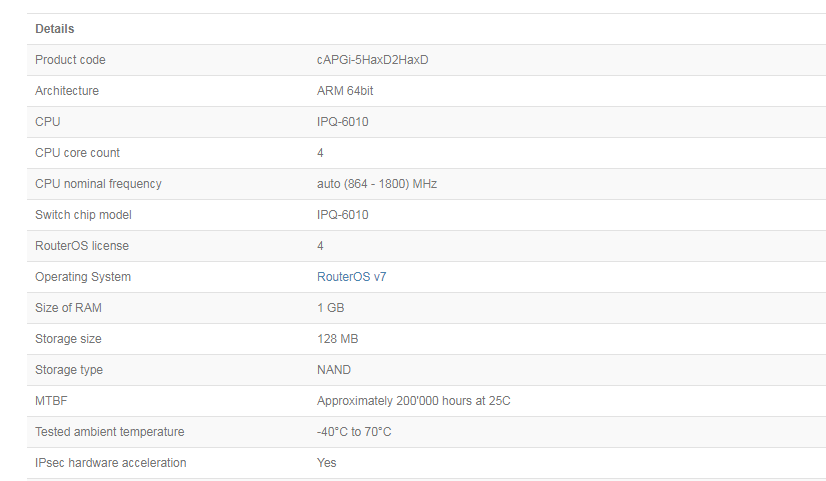The height and width of the screenshot is (481, 826).
Task: Select the ARM 64bit architecture value
Action: click(x=345, y=91)
